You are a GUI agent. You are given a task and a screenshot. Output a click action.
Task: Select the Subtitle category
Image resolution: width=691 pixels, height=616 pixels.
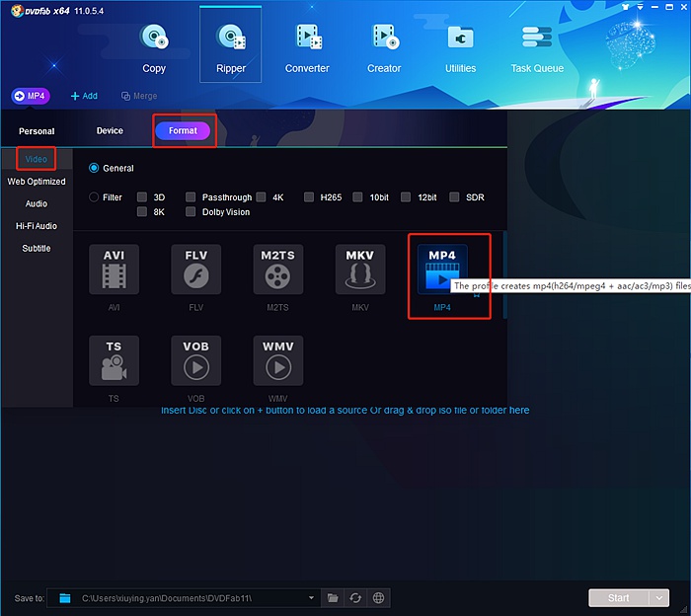tap(37, 248)
